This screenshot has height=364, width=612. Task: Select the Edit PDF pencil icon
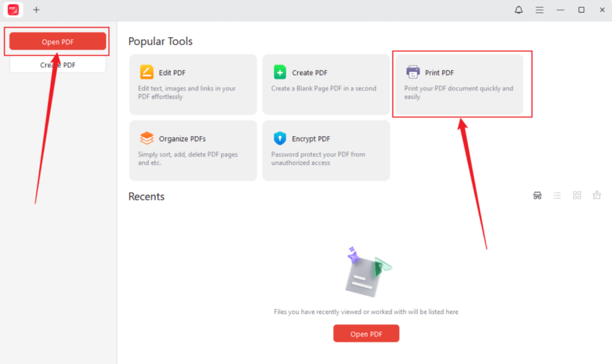pyautogui.click(x=146, y=72)
